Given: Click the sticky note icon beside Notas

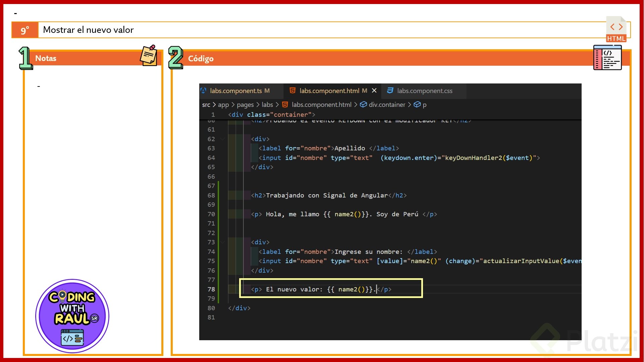Looking at the screenshot, I should coord(149,56).
